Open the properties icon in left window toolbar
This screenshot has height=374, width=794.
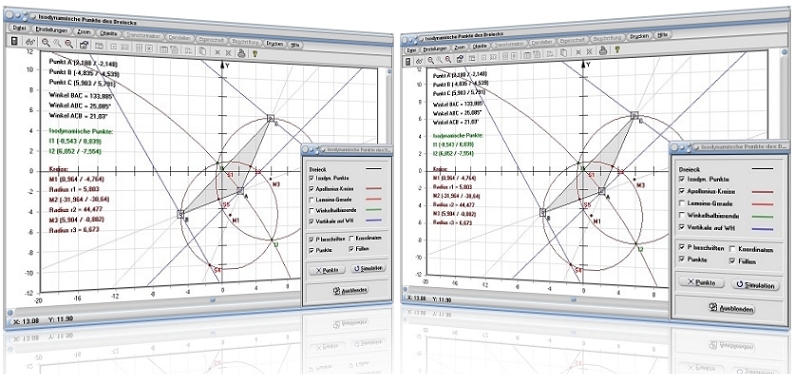coord(84,46)
